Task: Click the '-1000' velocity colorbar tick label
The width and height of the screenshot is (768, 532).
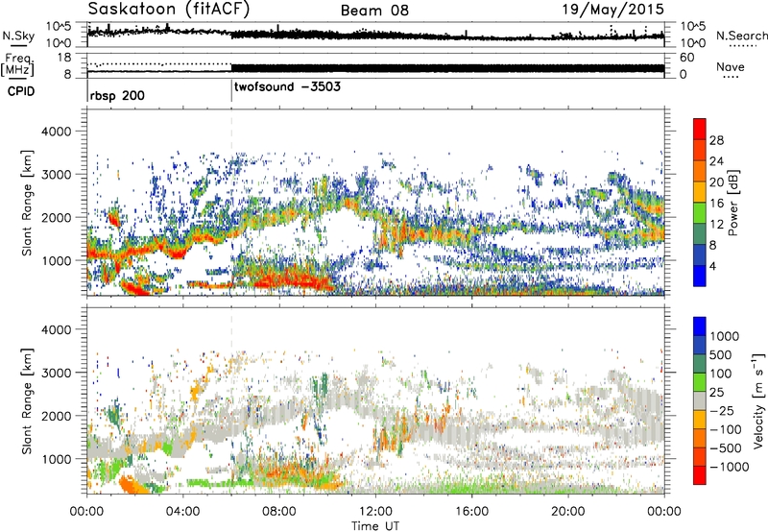Action: pos(729,467)
